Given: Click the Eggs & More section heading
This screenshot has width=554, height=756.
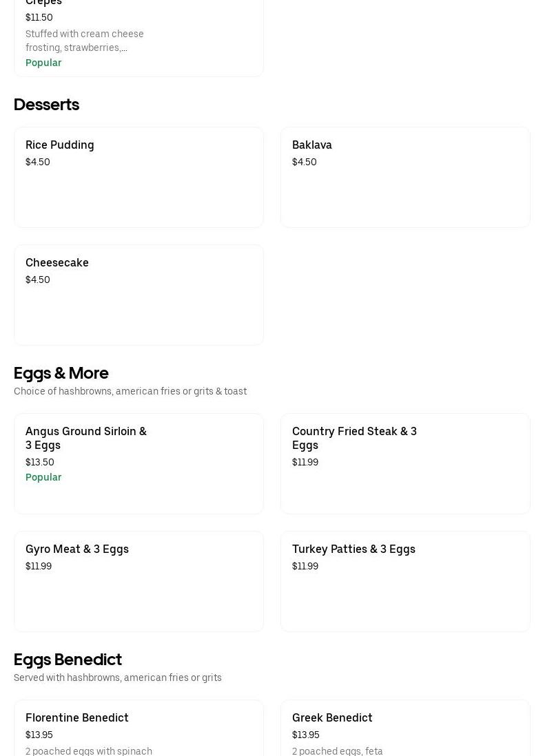Looking at the screenshot, I should point(61,372).
